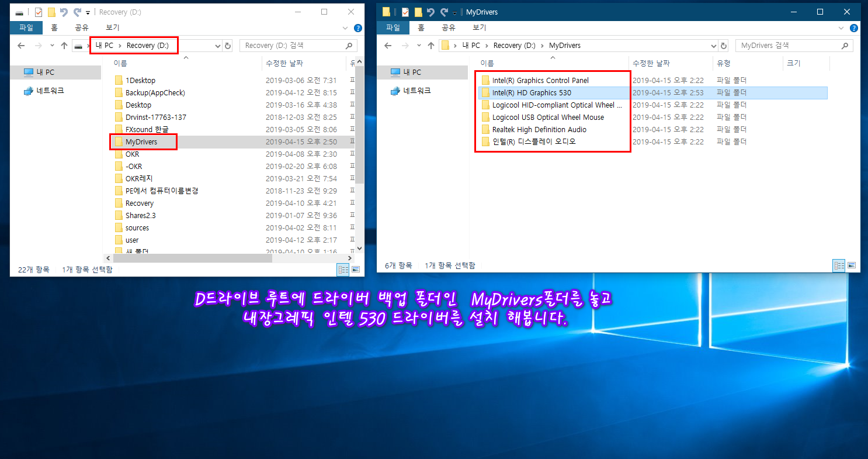The image size is (868, 459).
Task: Select 네트워크 in Recovery (D:) navigation pane
Action: tap(43, 91)
